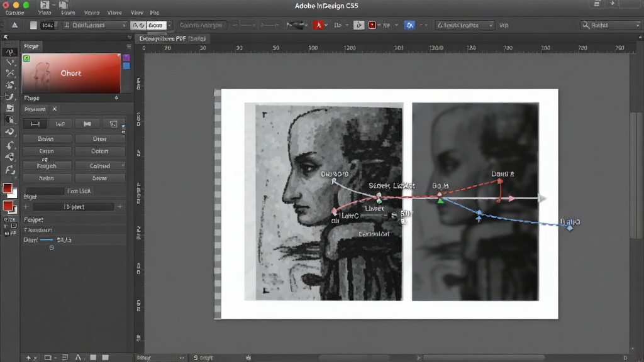
Task: Open the dropdown arrow beside the red A icon
Action: point(326,25)
